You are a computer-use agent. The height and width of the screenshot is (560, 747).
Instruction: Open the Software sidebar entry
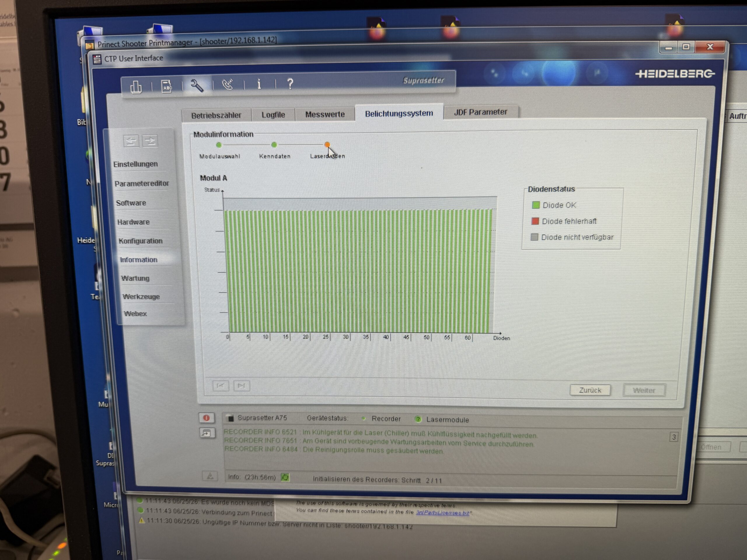131,203
